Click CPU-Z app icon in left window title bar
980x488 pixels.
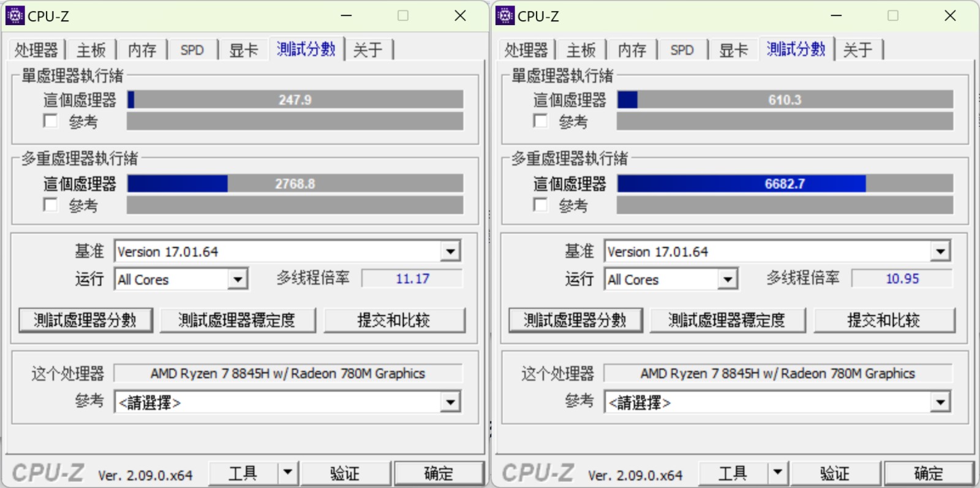15,15
